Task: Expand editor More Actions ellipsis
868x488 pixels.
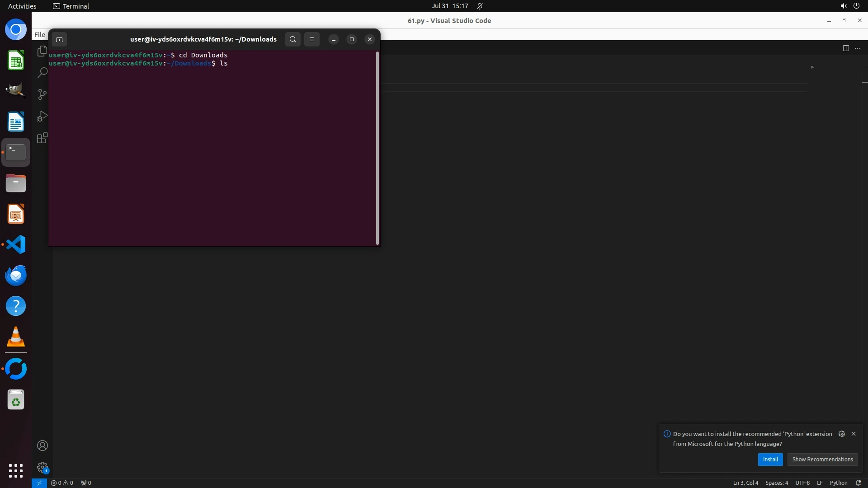Action: point(858,48)
